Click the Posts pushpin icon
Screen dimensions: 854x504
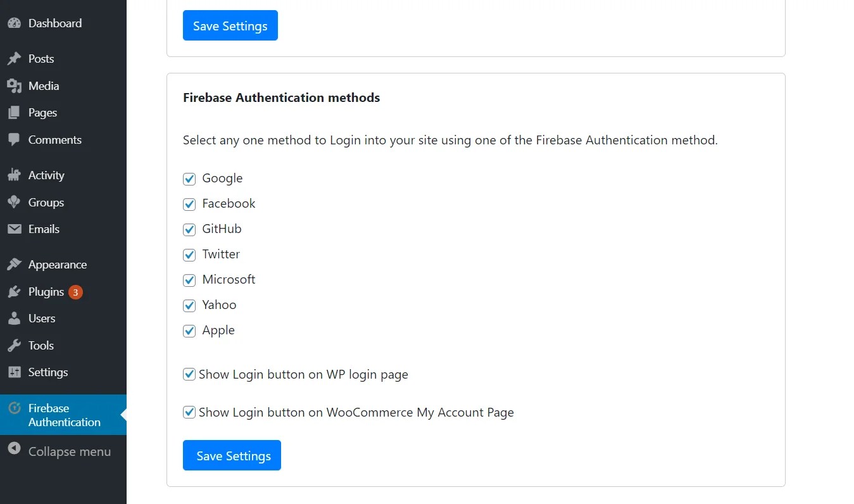pos(14,59)
